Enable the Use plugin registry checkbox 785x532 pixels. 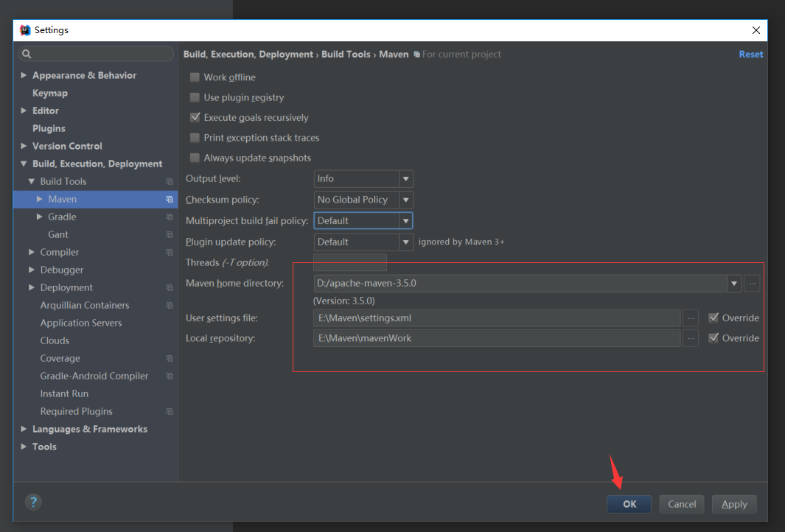coord(195,97)
